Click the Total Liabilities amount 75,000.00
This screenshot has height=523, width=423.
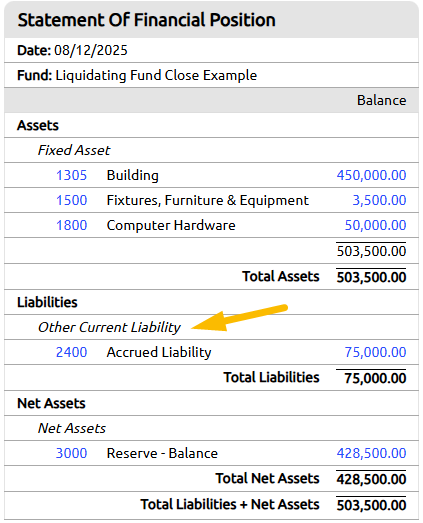point(375,378)
